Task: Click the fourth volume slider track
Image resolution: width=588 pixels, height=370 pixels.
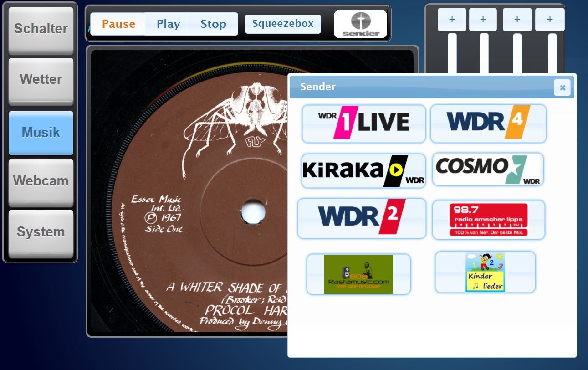Action: tap(552, 53)
